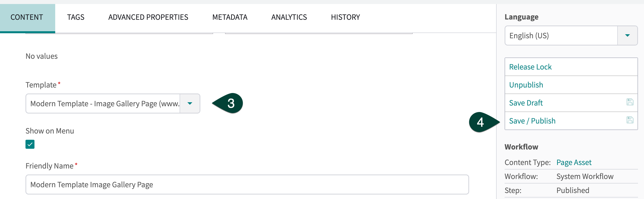Viewport: 644px width, 199px height.
Task: Open the Advanced Properties tab
Action: [x=148, y=17]
